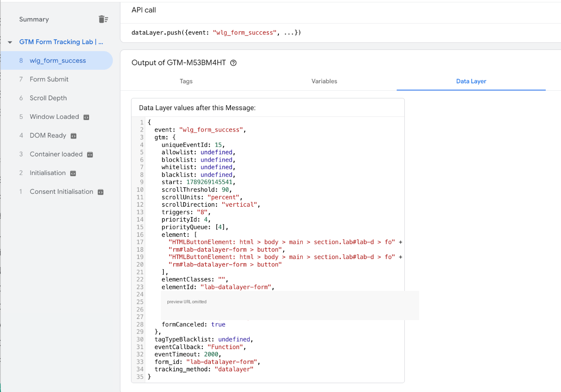Viewport: 561px width, 392px height.
Task: Click the eventCallback: "Function" line
Action: (x=200, y=347)
